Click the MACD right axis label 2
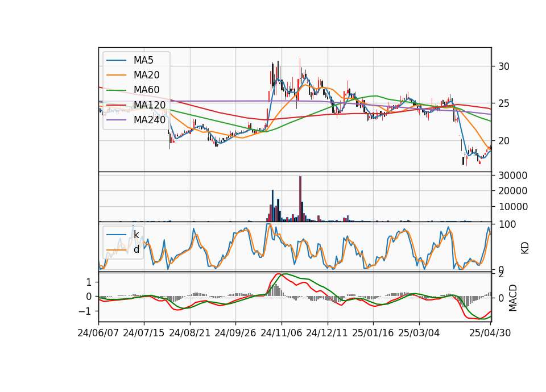546x392 pixels. (x=501, y=274)
